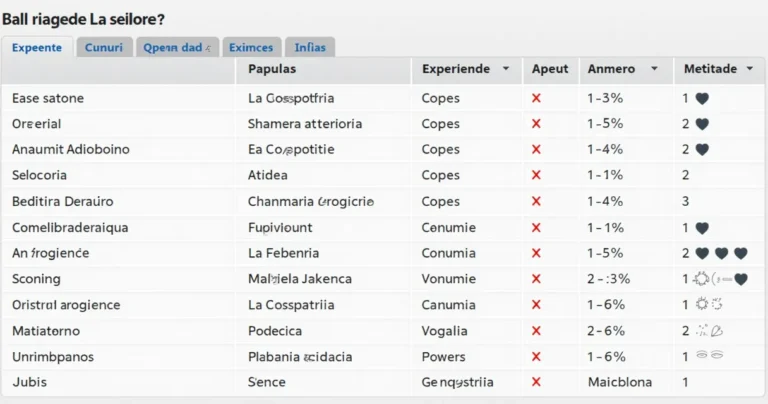
Task: Switch to the Eximces tab
Action: click(x=250, y=47)
